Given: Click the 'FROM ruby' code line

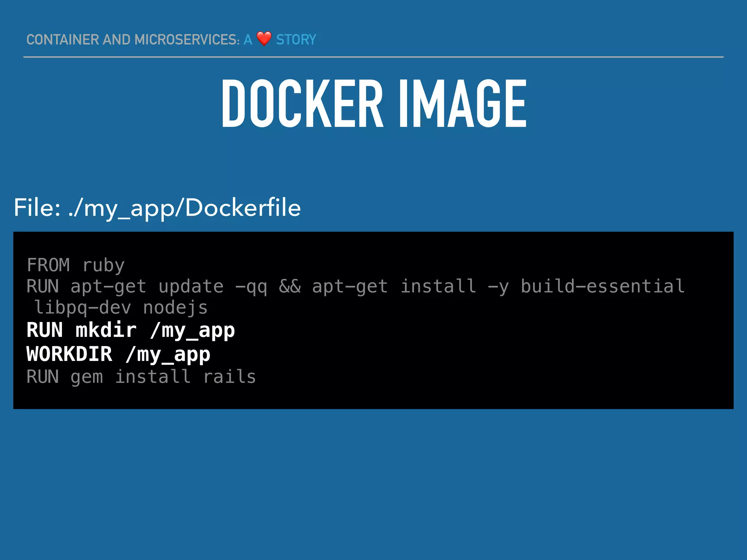Looking at the screenshot, I should click(x=76, y=265).
